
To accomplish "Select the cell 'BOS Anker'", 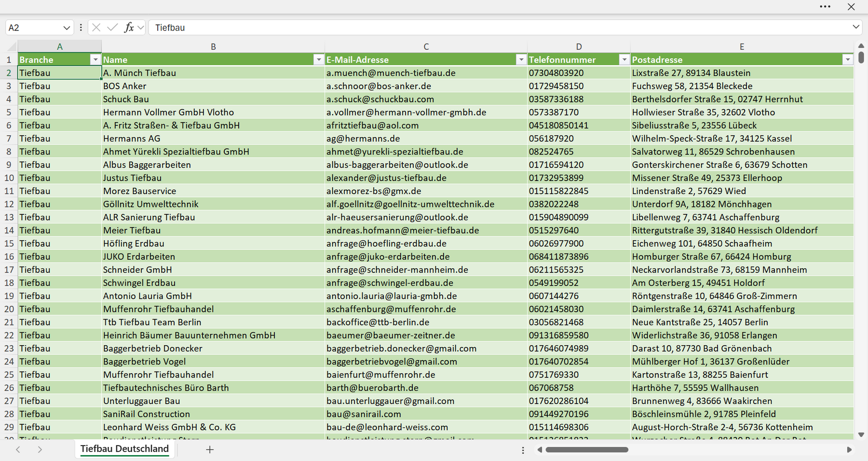I will point(213,86).
